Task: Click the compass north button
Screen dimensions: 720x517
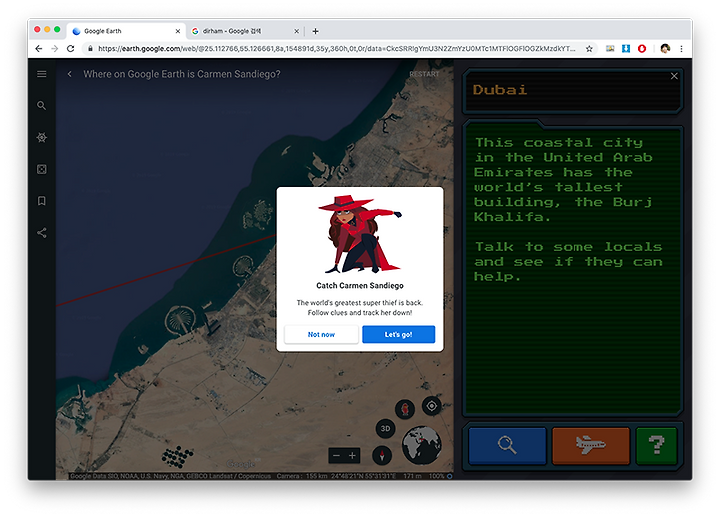Action: pos(382,455)
